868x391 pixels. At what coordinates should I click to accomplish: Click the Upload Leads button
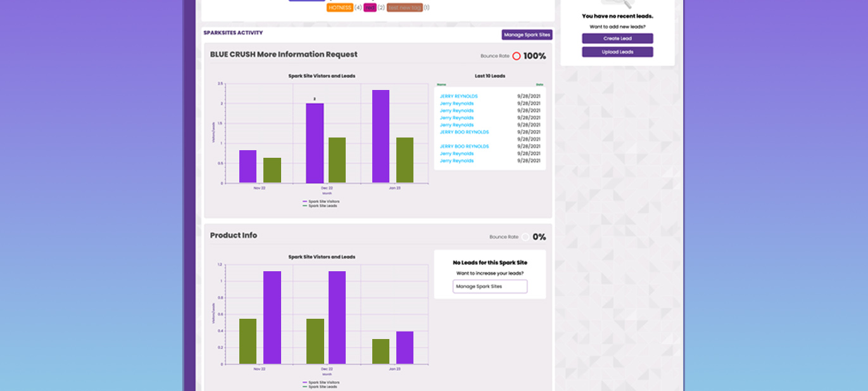pos(617,52)
